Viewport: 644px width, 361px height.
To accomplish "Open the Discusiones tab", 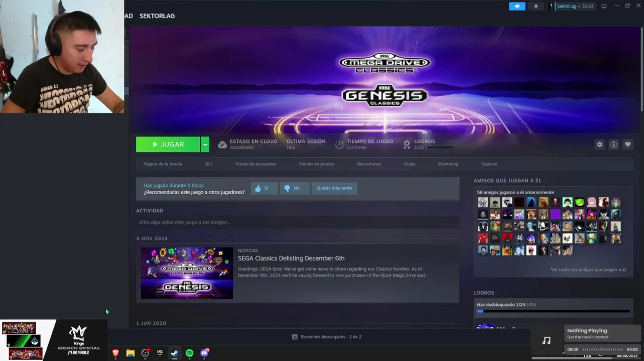I will [369, 164].
